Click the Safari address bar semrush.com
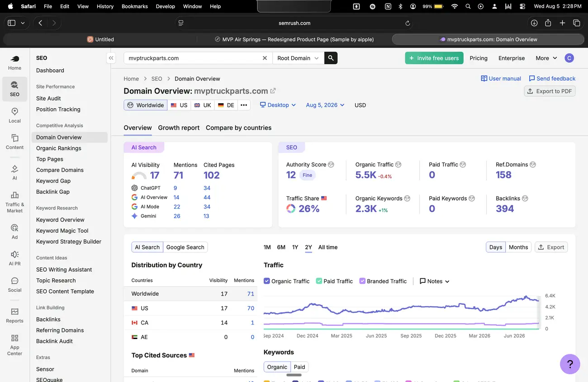Viewport: 588px width, 382px height. tap(294, 23)
